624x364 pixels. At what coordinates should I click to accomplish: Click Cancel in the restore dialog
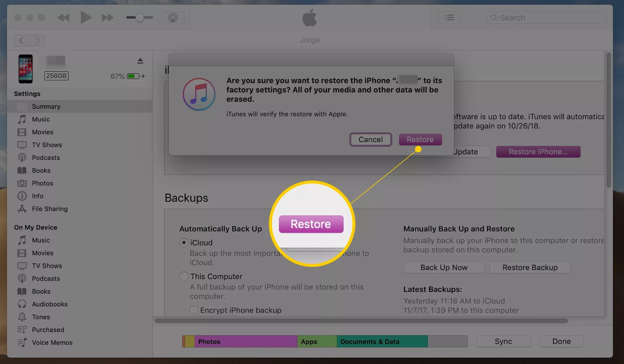(x=370, y=140)
